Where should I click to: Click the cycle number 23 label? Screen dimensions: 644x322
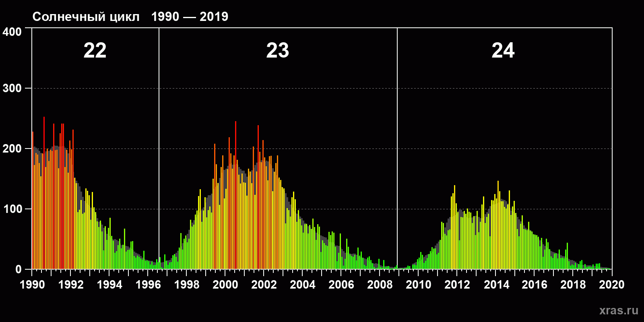tap(278, 51)
